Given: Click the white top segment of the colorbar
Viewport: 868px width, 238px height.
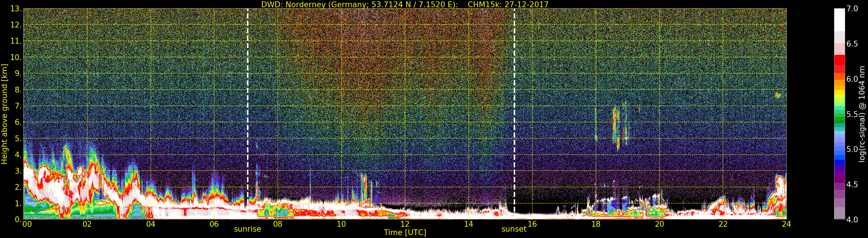Looking at the screenshot, I should coord(839,20).
